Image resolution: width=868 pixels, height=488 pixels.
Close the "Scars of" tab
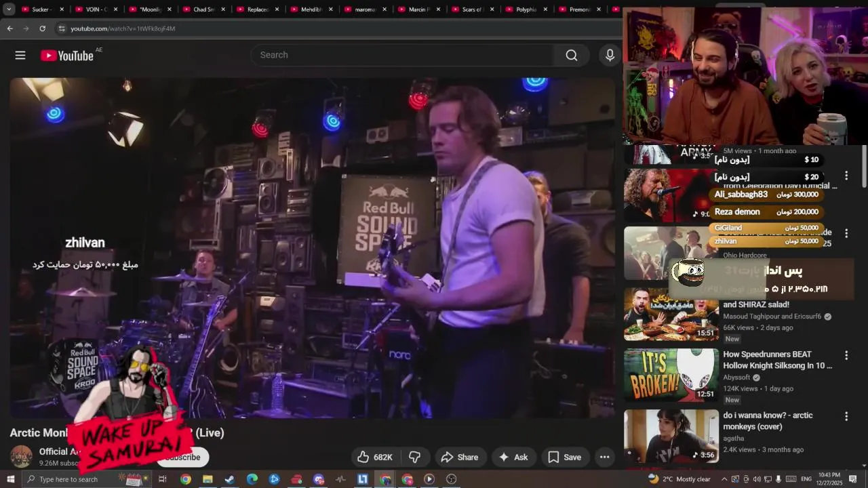tap(492, 9)
